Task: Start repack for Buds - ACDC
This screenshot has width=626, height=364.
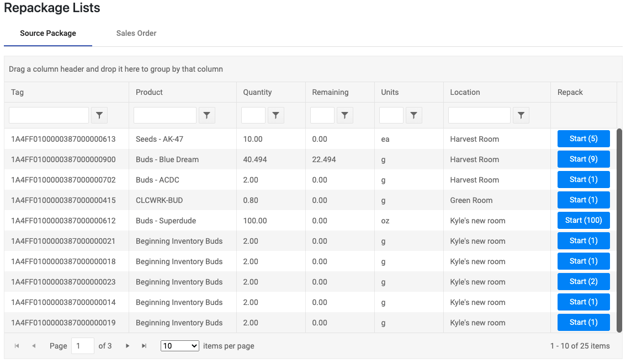Action: coord(583,179)
